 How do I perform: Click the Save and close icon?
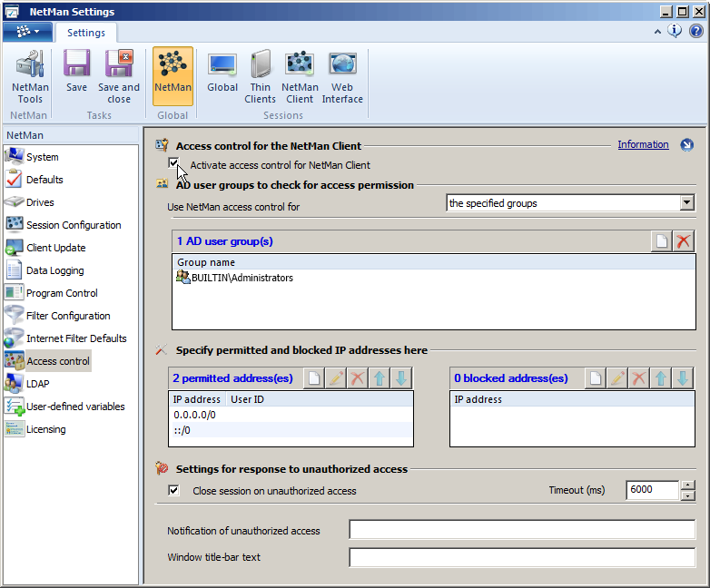coord(119,77)
